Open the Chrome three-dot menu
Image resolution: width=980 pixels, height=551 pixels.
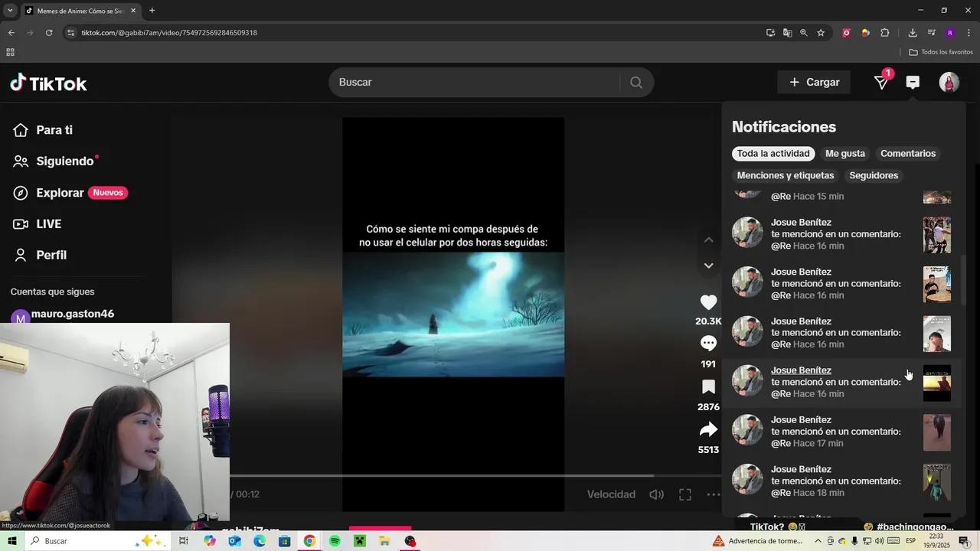[x=969, y=33]
